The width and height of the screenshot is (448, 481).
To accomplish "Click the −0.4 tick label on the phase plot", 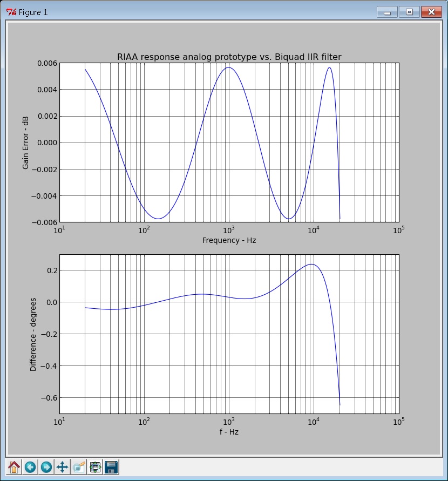I will 49,366.
